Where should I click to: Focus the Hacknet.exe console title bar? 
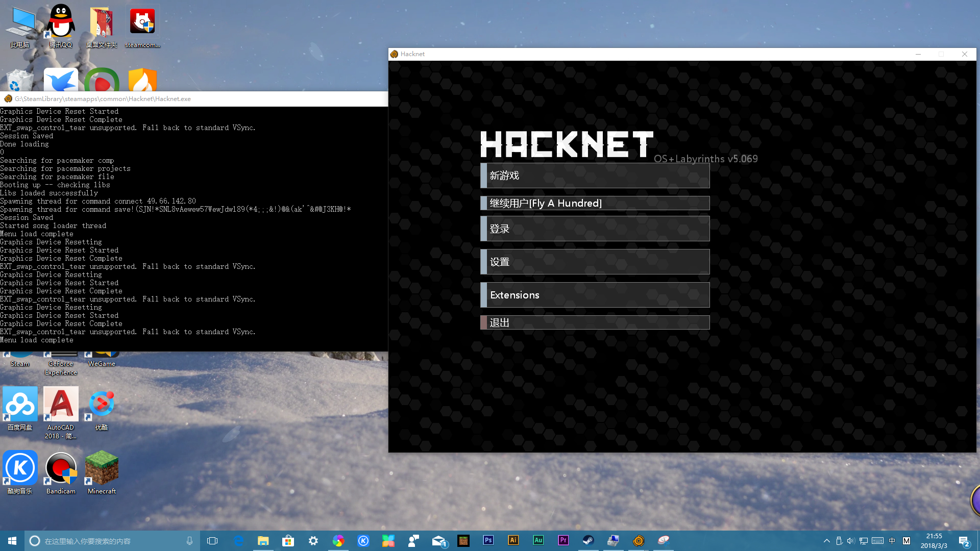coord(194,99)
